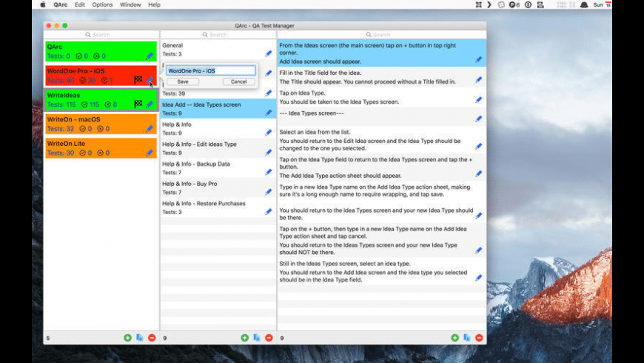Cancel the project rename popover

tap(238, 81)
